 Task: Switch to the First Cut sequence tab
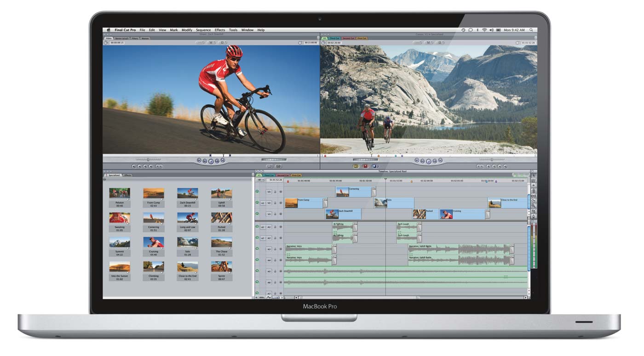coord(296,175)
